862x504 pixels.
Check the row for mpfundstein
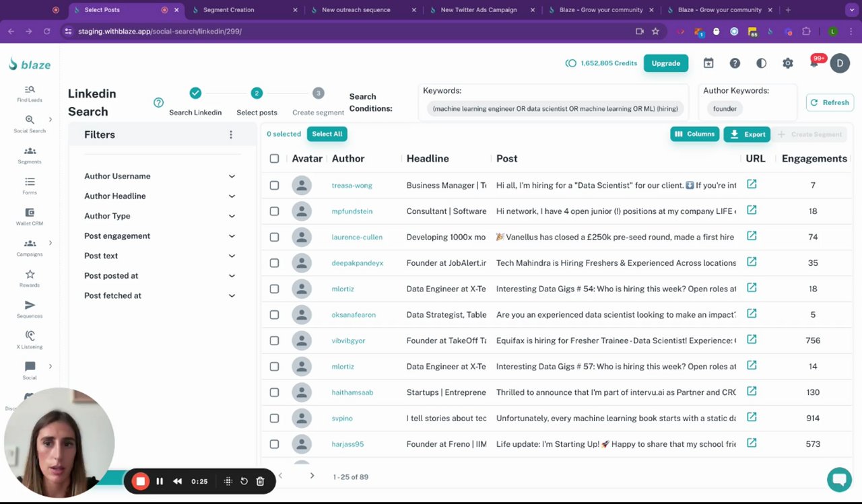pos(274,211)
